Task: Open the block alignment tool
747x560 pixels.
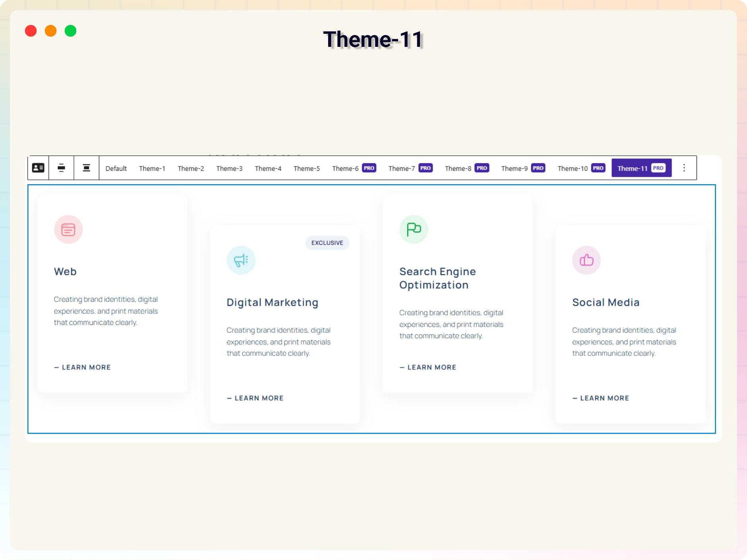Action: point(61,168)
